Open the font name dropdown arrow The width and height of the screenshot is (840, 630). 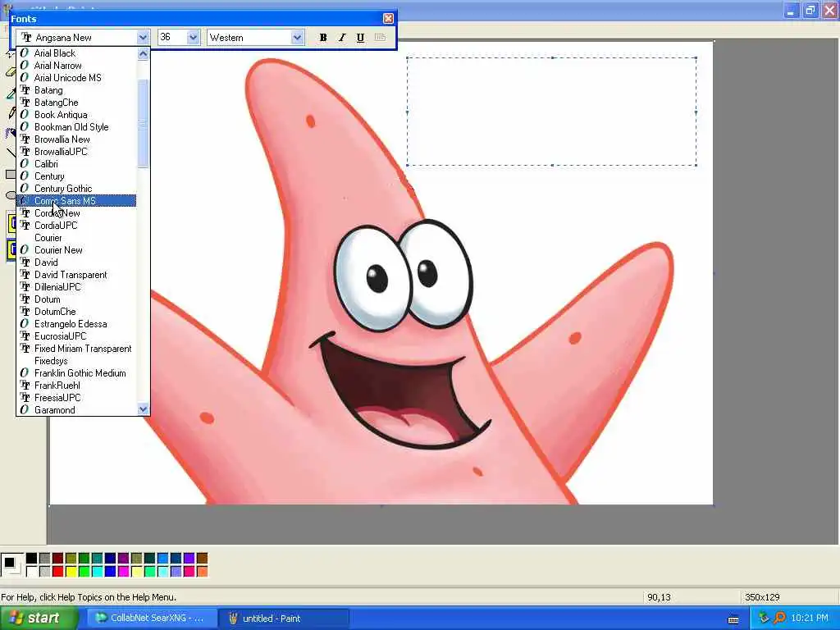tap(143, 38)
